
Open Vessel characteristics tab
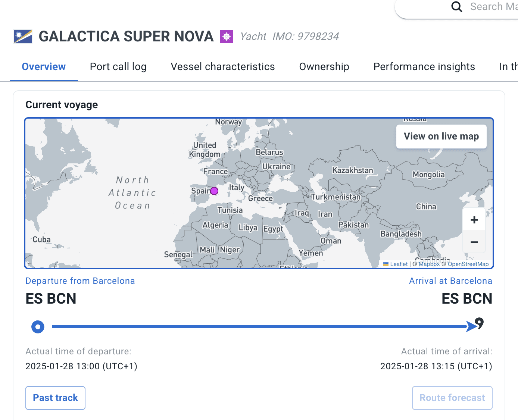pos(222,67)
